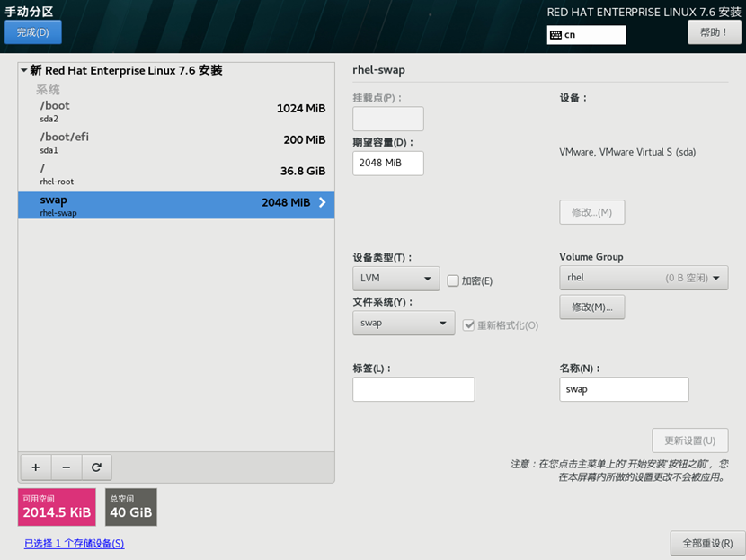
Task: Click the 1024 MiB size of /boot
Action: [x=301, y=109]
